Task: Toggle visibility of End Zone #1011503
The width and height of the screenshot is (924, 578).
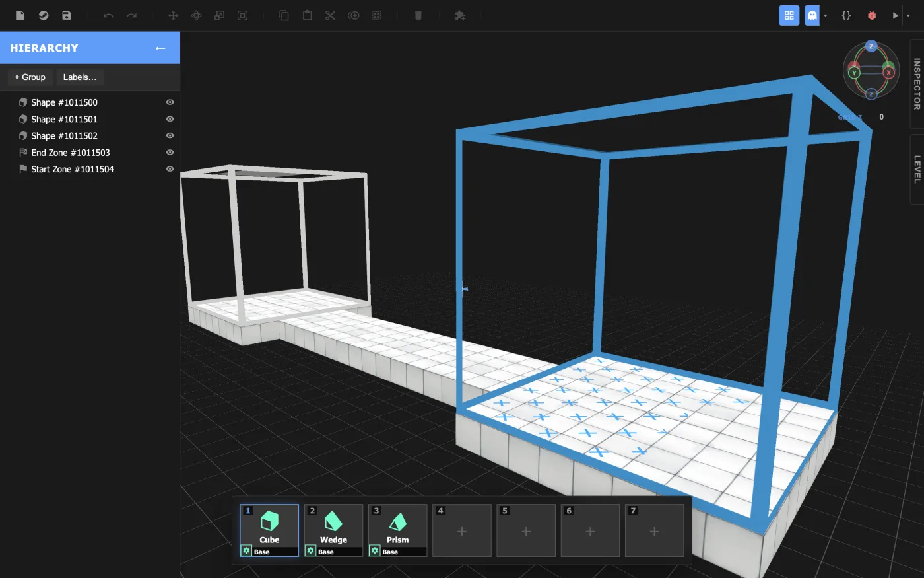Action: (x=170, y=153)
